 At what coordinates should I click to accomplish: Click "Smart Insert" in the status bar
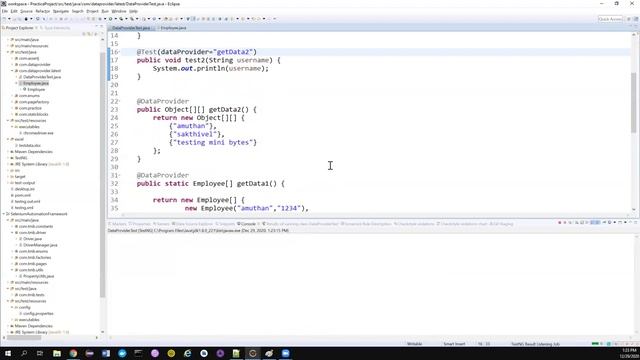coord(454,344)
